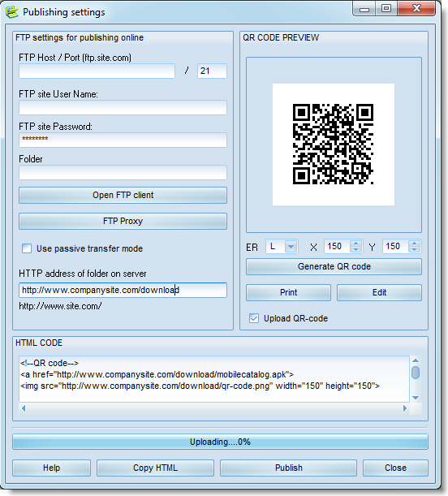Click the down arrow of HTML code scrollbar
The image size is (448, 496).
point(416,398)
